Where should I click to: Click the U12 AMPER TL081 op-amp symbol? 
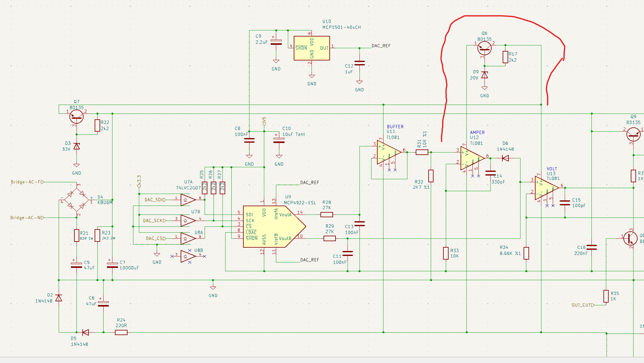pos(473,158)
